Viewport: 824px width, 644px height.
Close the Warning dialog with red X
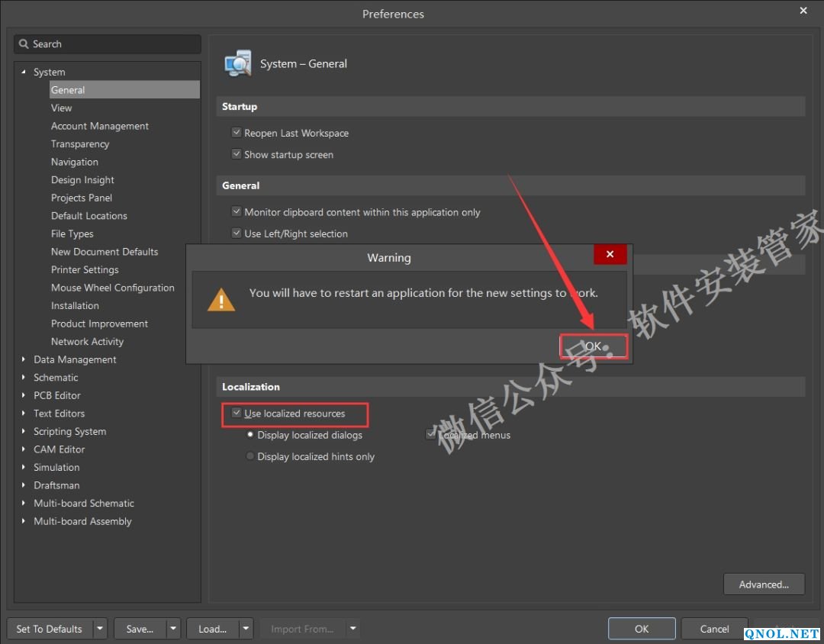tap(610, 254)
